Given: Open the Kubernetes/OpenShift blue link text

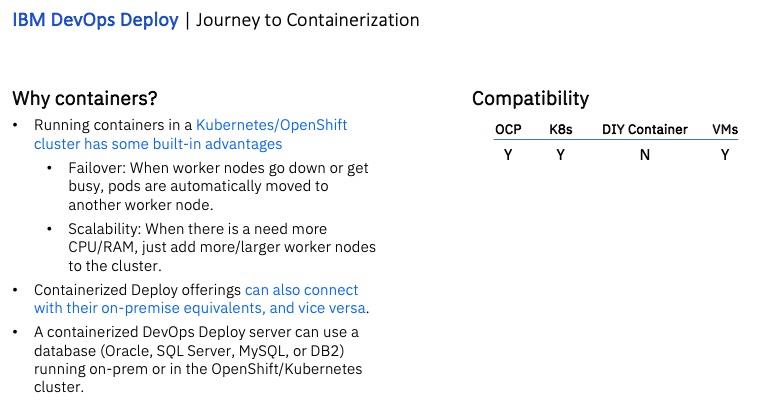Looking at the screenshot, I should [x=271, y=125].
